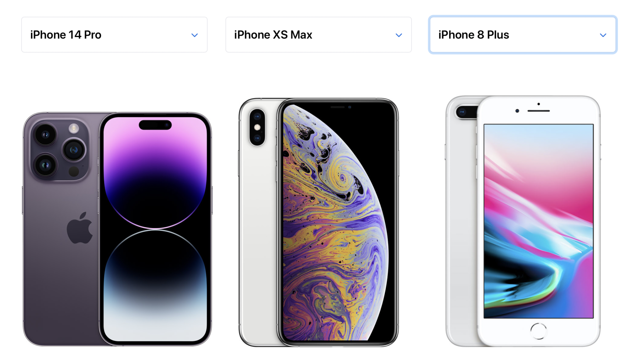Open the iPhone 14 Pro model dropdown
The width and height of the screenshot is (644, 361).
pyautogui.click(x=114, y=35)
